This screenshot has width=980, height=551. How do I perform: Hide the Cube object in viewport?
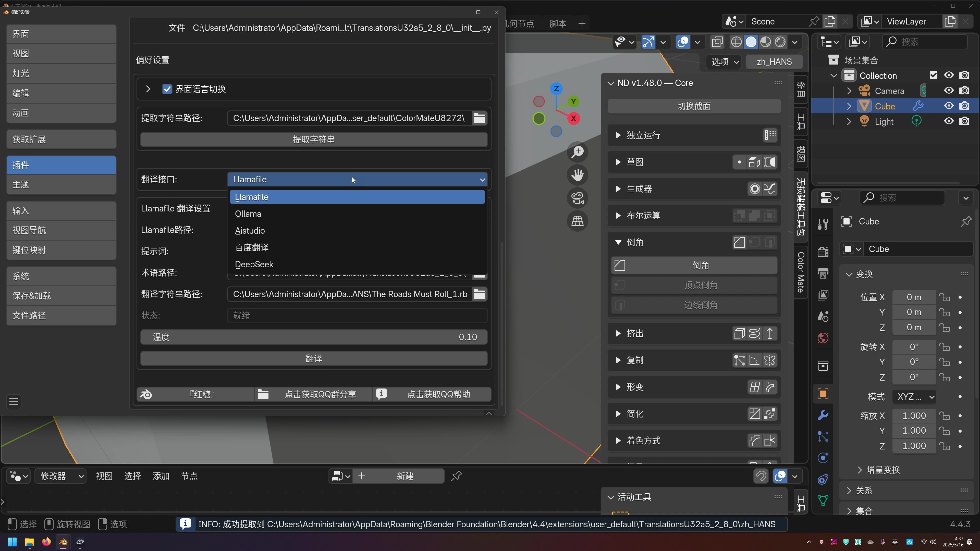pyautogui.click(x=949, y=106)
